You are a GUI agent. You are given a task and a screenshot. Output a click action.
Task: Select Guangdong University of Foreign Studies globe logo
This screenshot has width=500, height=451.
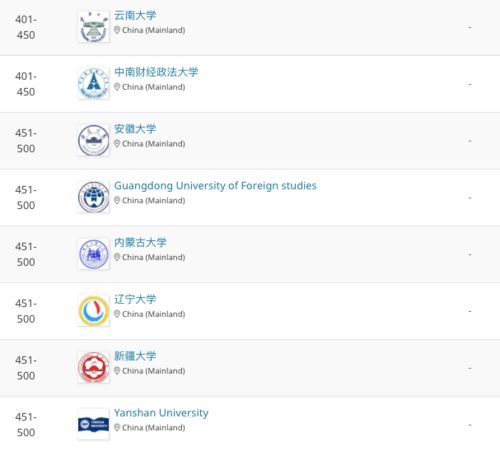[94, 197]
